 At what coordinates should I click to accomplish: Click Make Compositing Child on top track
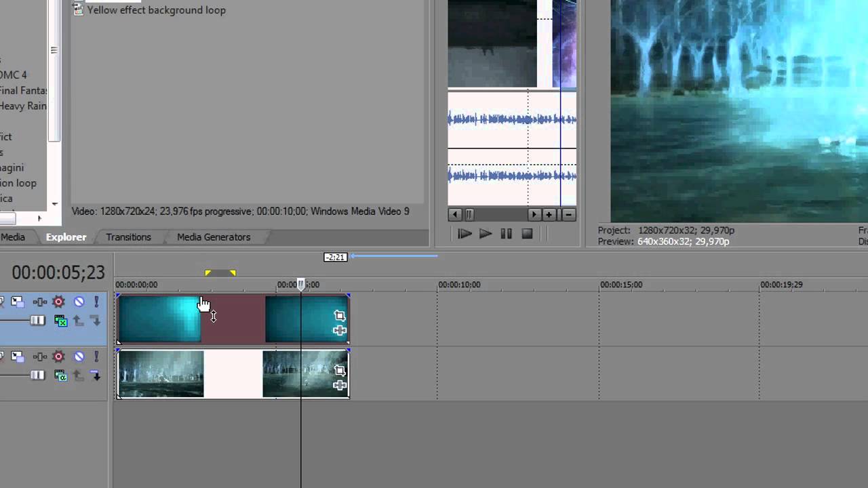pyautogui.click(x=96, y=321)
